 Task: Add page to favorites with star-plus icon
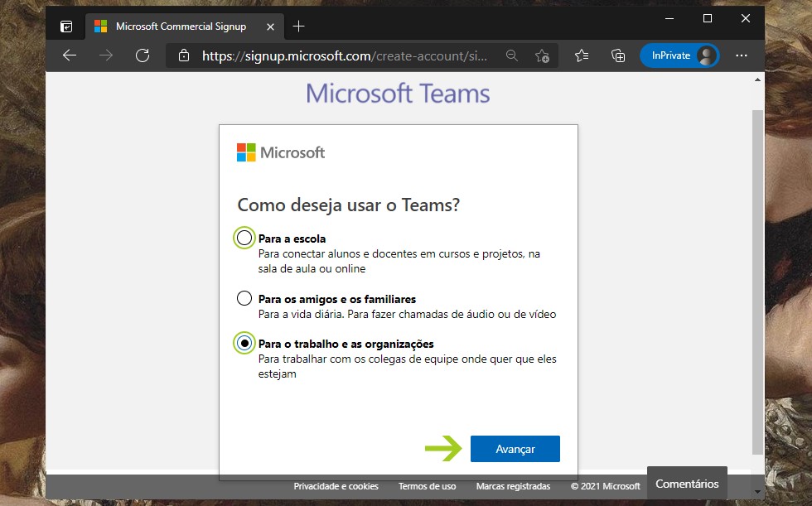tap(542, 55)
